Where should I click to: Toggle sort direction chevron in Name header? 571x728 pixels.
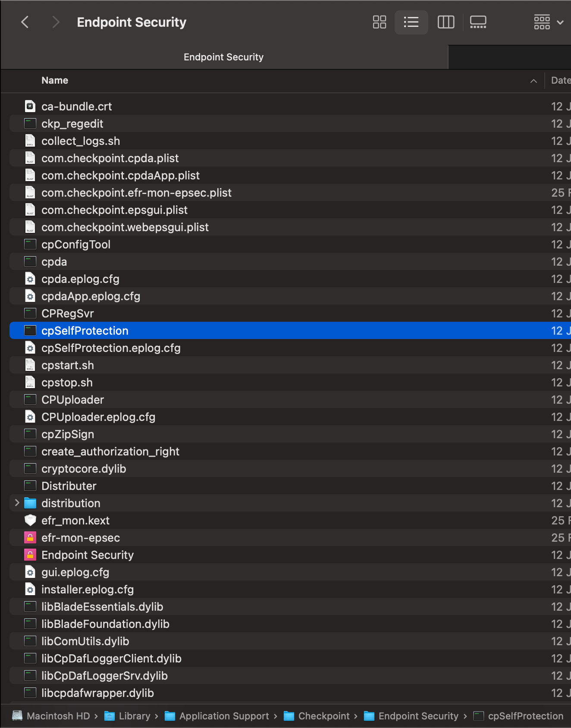(x=533, y=81)
